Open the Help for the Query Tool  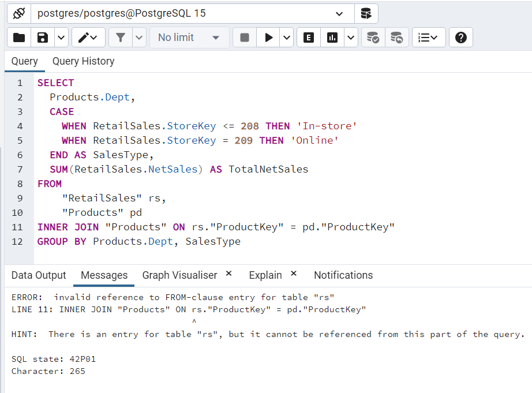coord(460,36)
